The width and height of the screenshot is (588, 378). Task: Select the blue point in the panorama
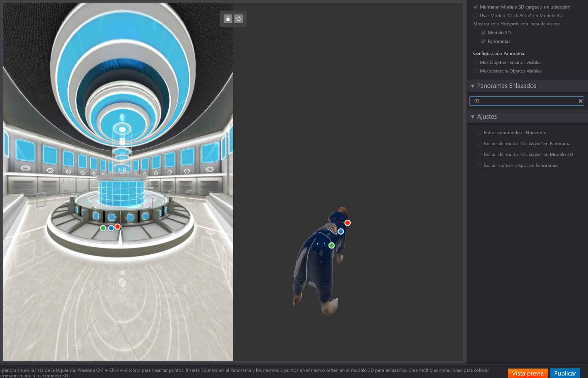click(x=111, y=228)
